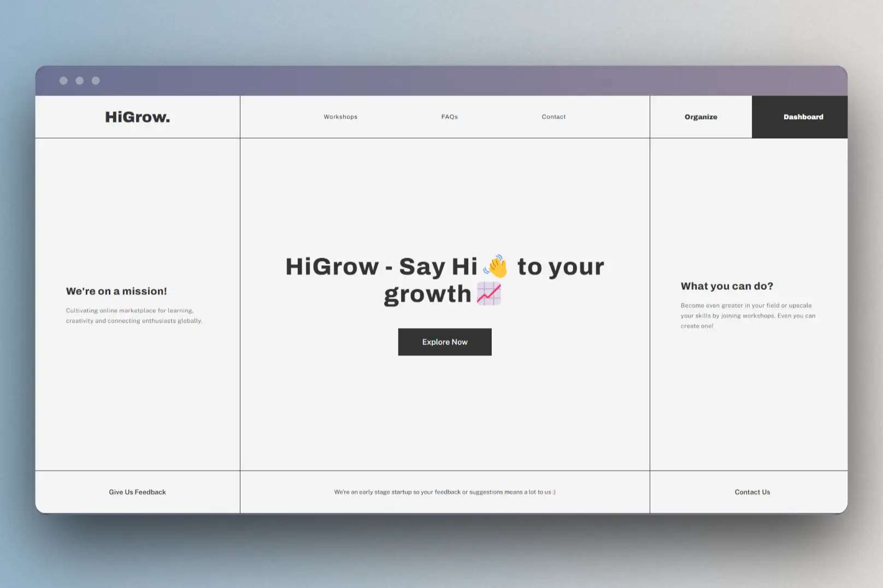The height and width of the screenshot is (588, 883).
Task: Click the early stage startup footer message
Action: [x=444, y=491]
